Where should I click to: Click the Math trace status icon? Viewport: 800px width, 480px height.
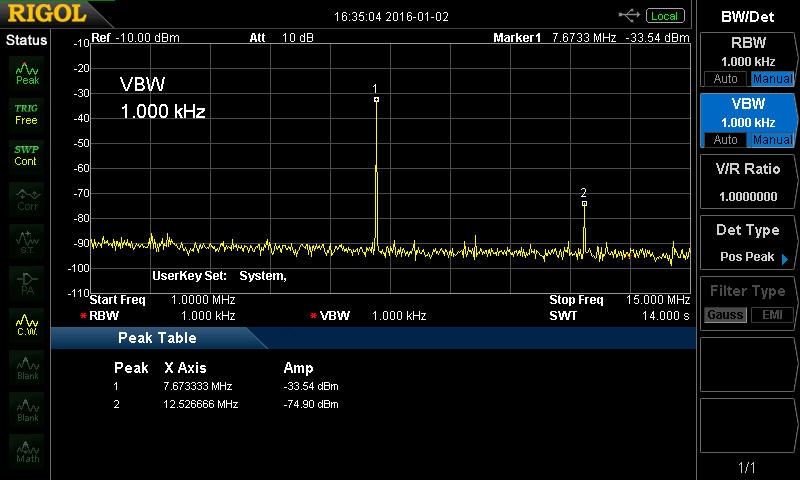pyautogui.click(x=27, y=451)
